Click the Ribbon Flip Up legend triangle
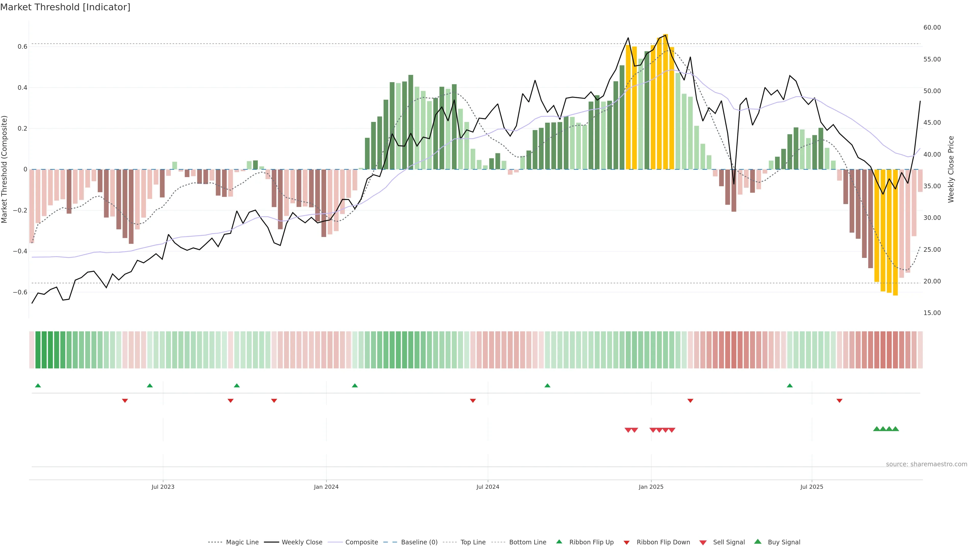The image size is (980, 551). coord(559,542)
